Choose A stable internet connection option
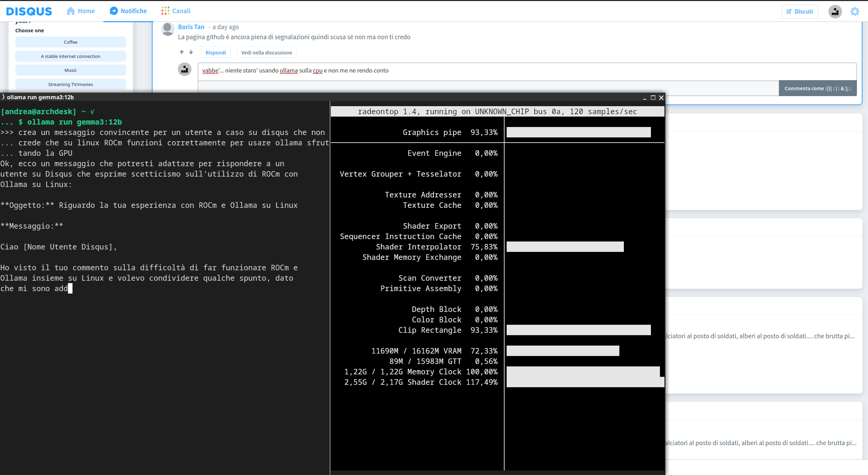The height and width of the screenshot is (475, 868). tap(71, 57)
